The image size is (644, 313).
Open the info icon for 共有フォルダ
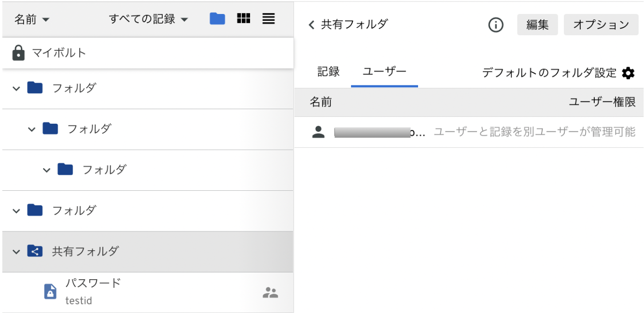point(495,25)
